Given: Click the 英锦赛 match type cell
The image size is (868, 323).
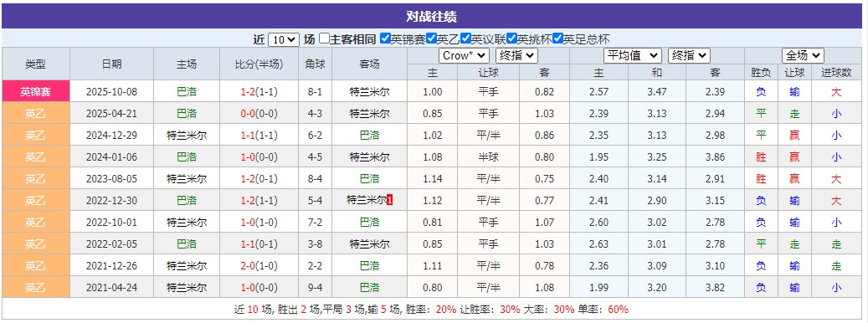Looking at the screenshot, I should (35, 92).
